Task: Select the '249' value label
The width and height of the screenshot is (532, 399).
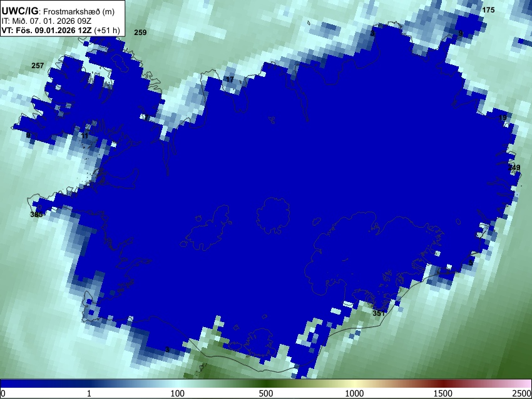Action: coord(514,168)
